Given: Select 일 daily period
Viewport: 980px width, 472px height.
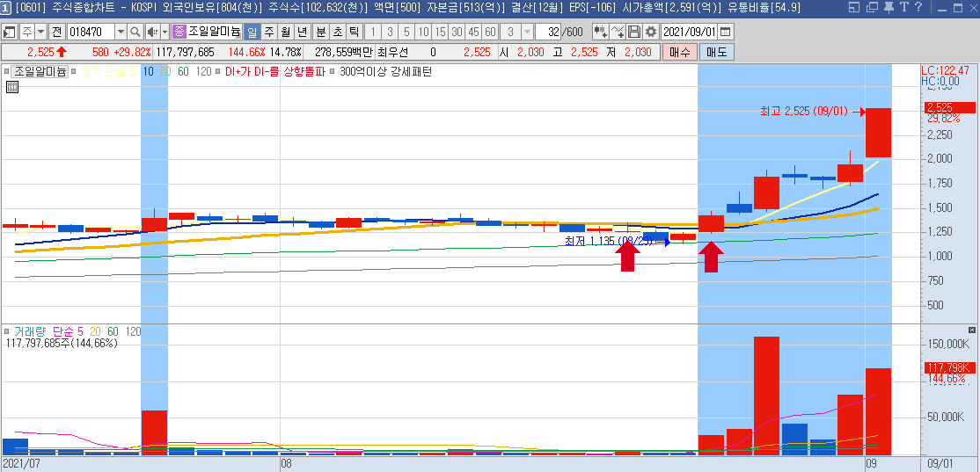Looking at the screenshot, I should 252,32.
